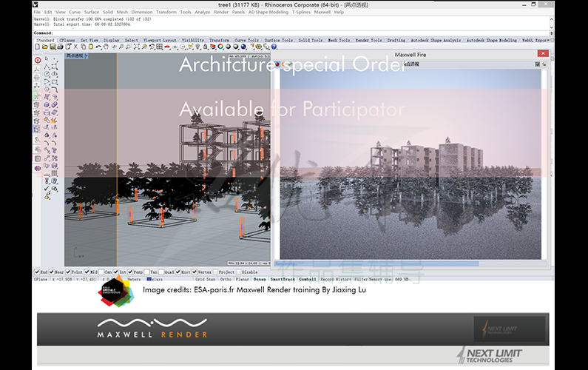588x370 pixels.
Task: Select the Polyline tool in left toolbar
Action: 47,67
